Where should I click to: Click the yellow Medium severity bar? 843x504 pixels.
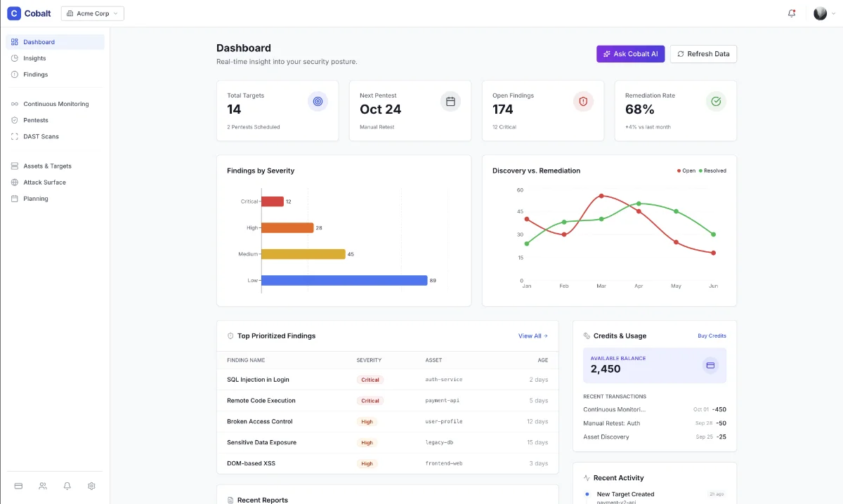(x=303, y=254)
